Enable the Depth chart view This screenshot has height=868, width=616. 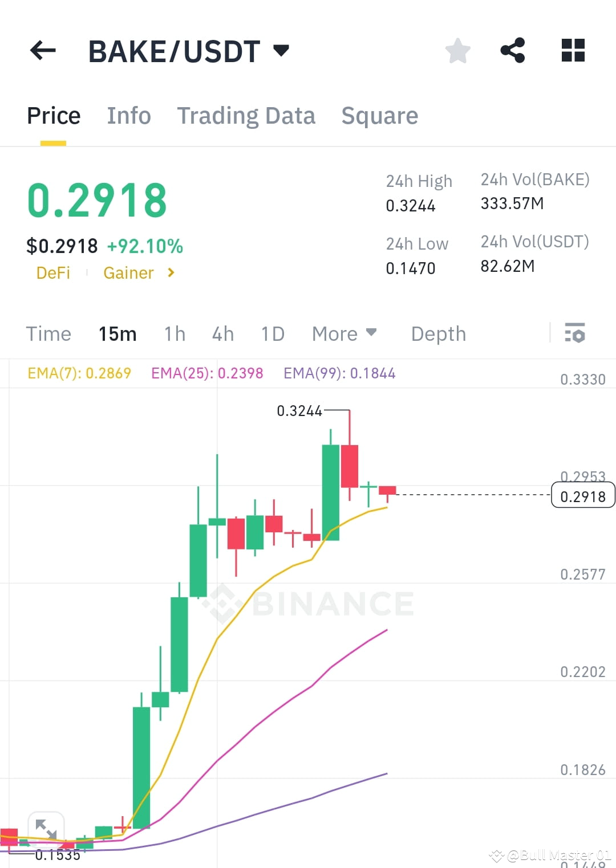[x=438, y=333]
